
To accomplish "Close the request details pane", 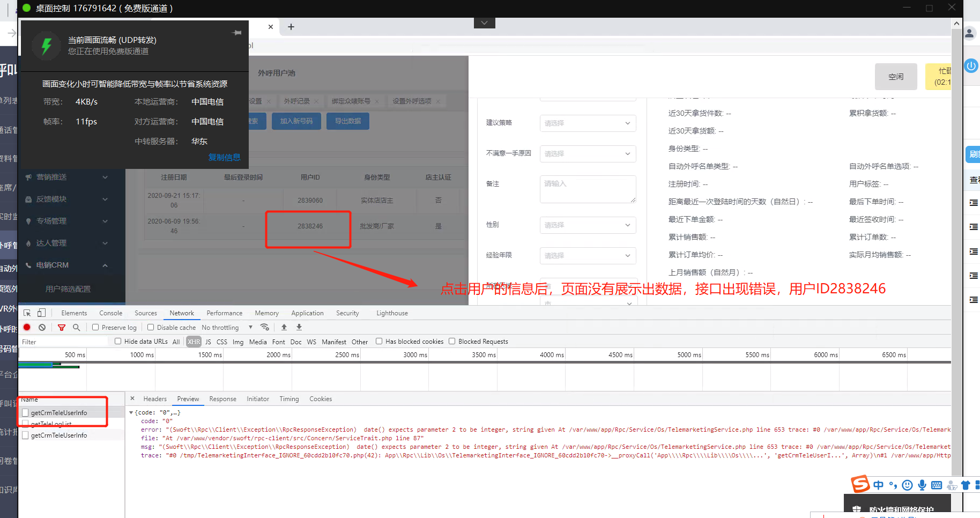I will (x=132, y=398).
